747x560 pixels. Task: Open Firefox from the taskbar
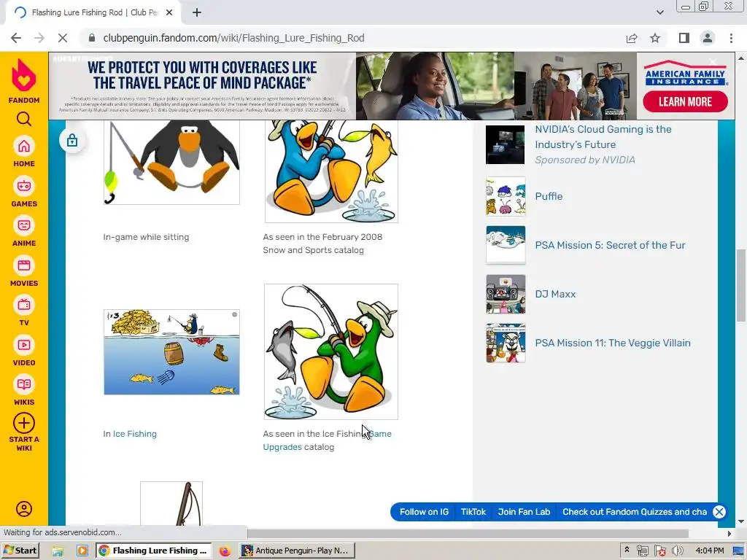225,551
